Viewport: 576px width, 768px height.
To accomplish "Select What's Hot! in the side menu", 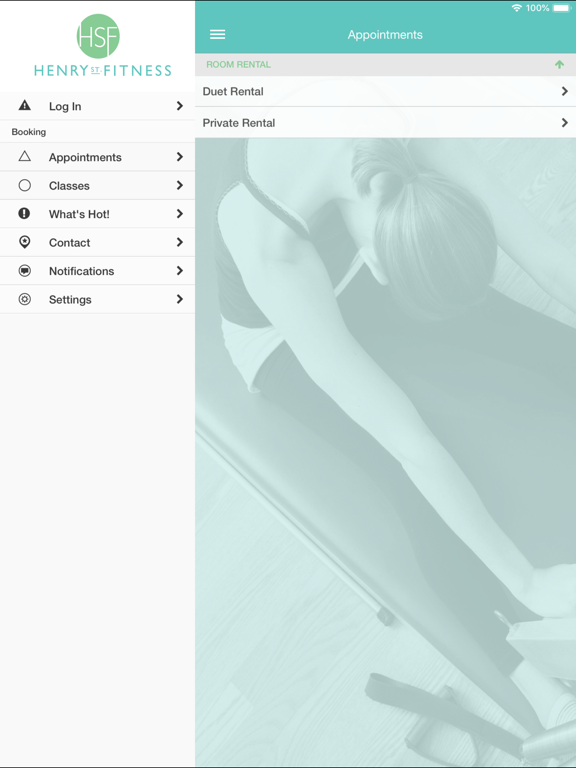I will pos(97,214).
